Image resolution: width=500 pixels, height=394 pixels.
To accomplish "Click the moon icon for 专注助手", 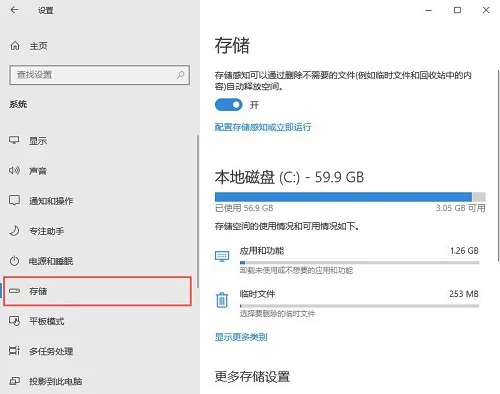I will [14, 231].
